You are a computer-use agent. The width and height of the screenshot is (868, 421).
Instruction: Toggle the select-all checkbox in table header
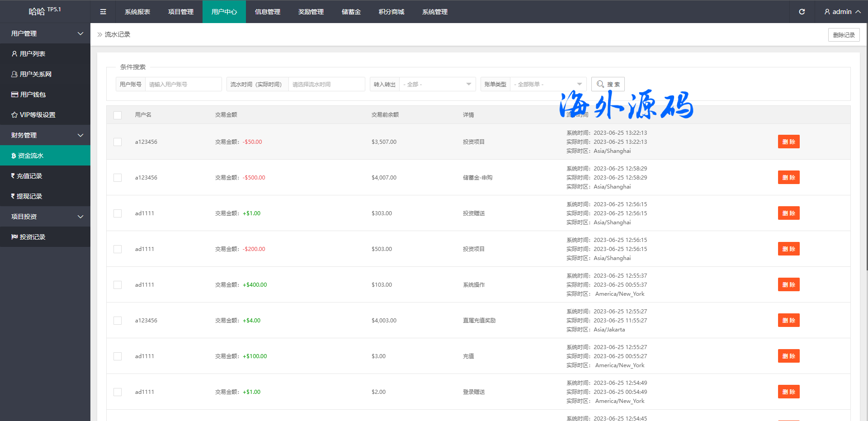pyautogui.click(x=118, y=115)
